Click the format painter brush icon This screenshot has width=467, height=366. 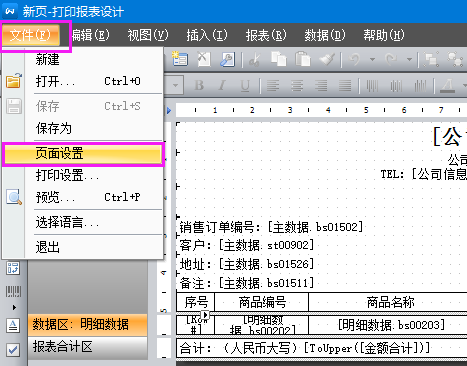pos(327,60)
